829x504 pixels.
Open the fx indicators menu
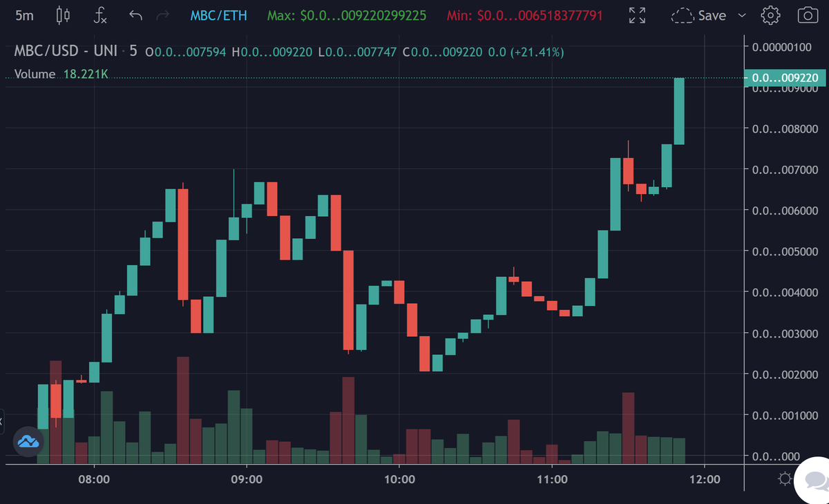(x=99, y=15)
